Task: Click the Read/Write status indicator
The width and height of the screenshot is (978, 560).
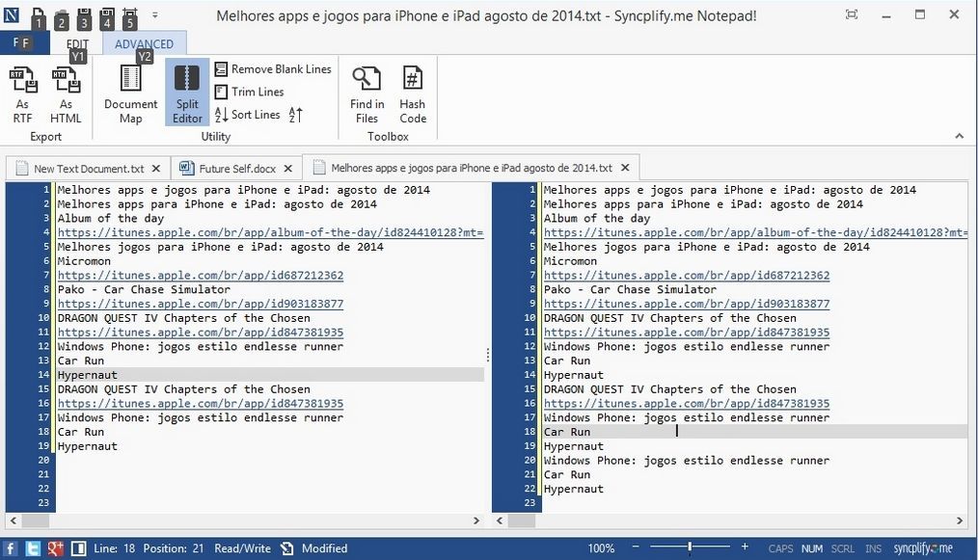Action: [x=243, y=548]
